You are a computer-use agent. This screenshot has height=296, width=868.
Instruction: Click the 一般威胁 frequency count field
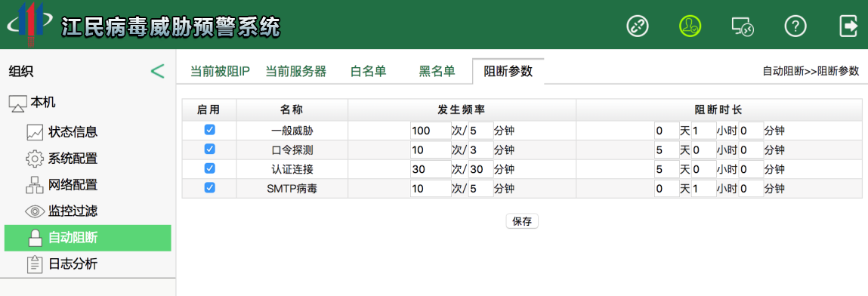[x=431, y=131]
